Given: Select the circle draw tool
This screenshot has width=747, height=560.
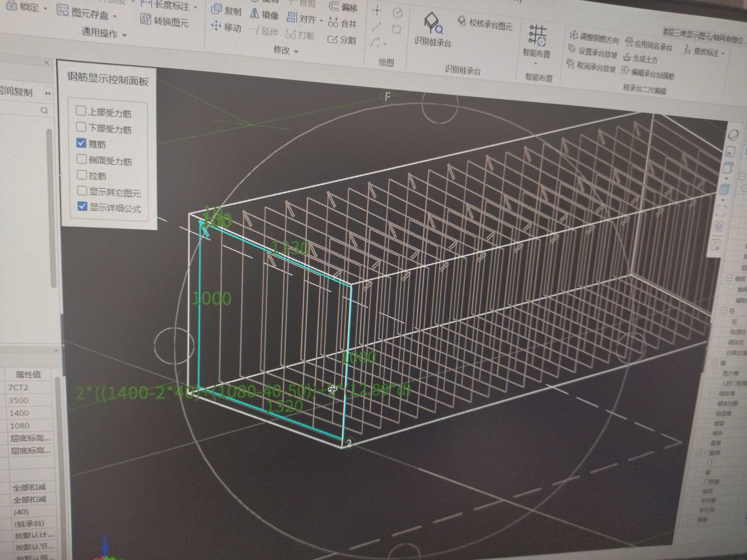Looking at the screenshot, I should pyautogui.click(x=398, y=13).
